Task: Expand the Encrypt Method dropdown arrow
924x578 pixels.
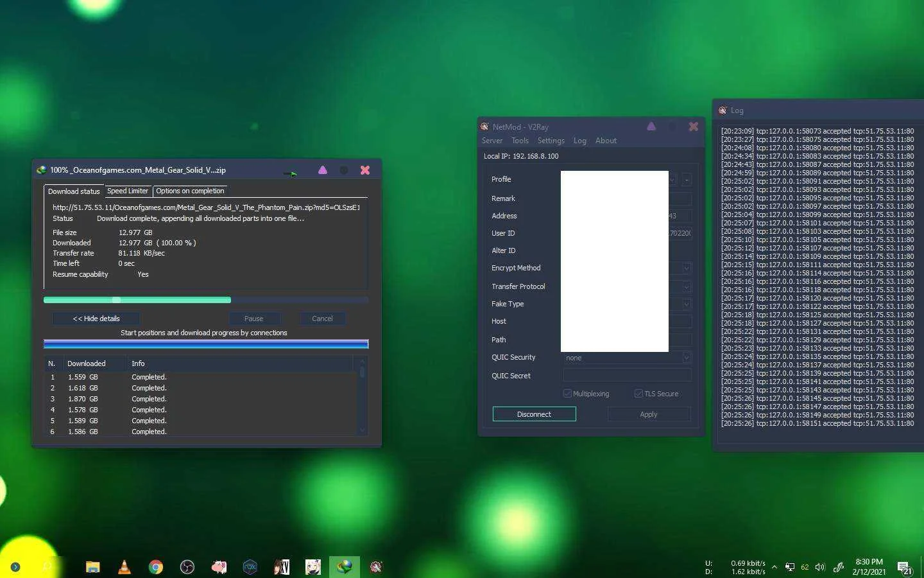Action: (687, 268)
